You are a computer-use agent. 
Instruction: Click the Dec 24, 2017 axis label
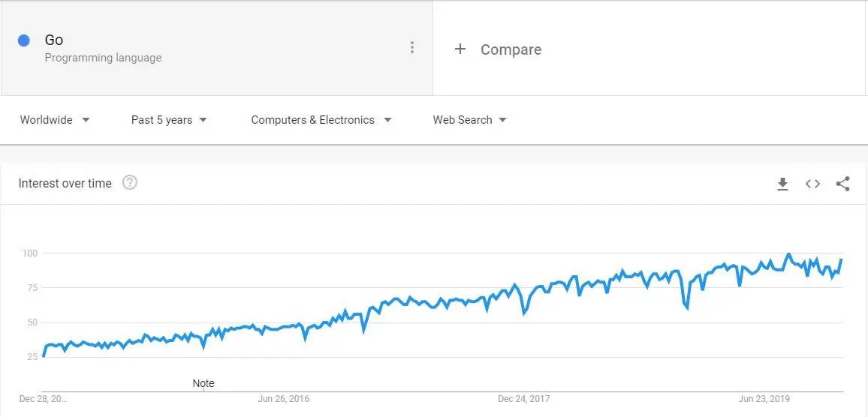(x=523, y=399)
